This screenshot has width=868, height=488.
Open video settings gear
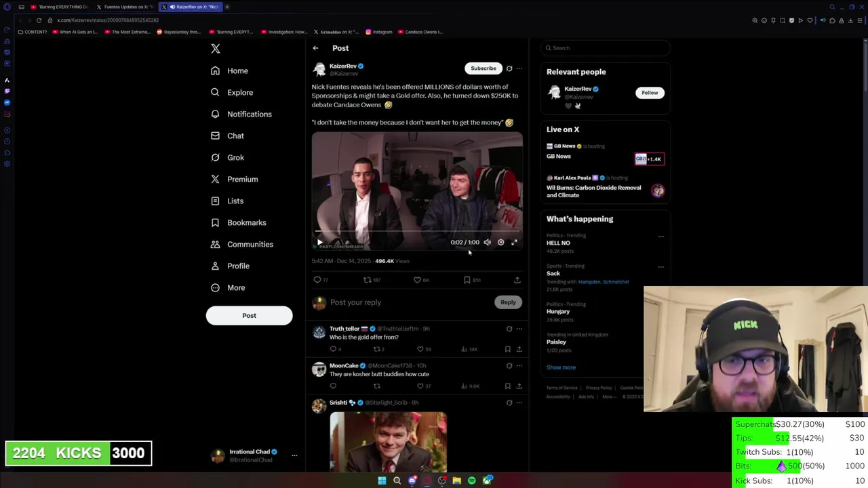coord(500,242)
